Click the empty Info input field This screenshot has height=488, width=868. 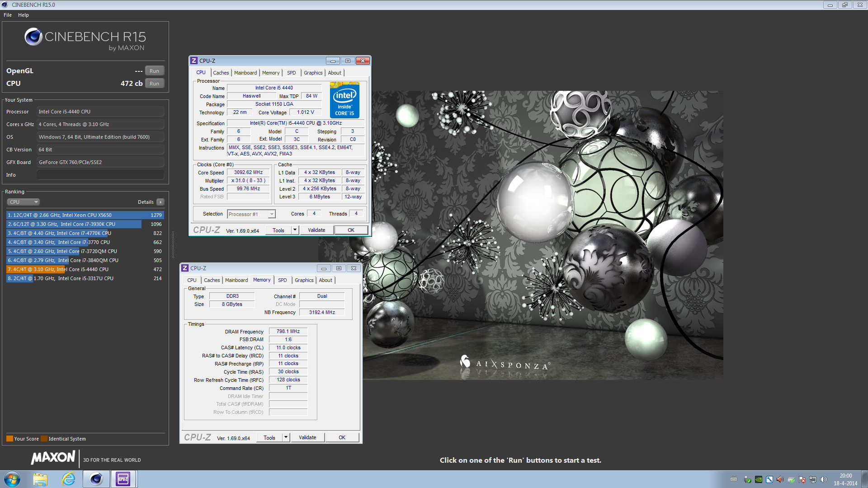tap(100, 175)
